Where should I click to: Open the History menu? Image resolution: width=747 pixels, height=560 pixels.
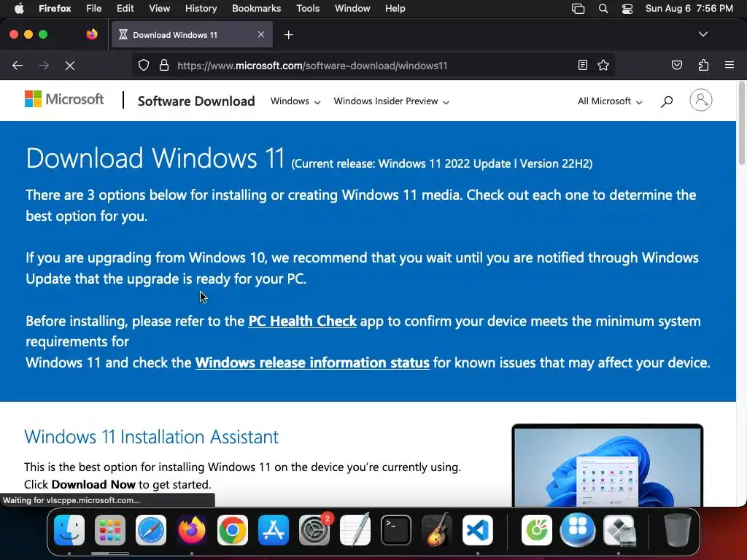click(x=201, y=9)
